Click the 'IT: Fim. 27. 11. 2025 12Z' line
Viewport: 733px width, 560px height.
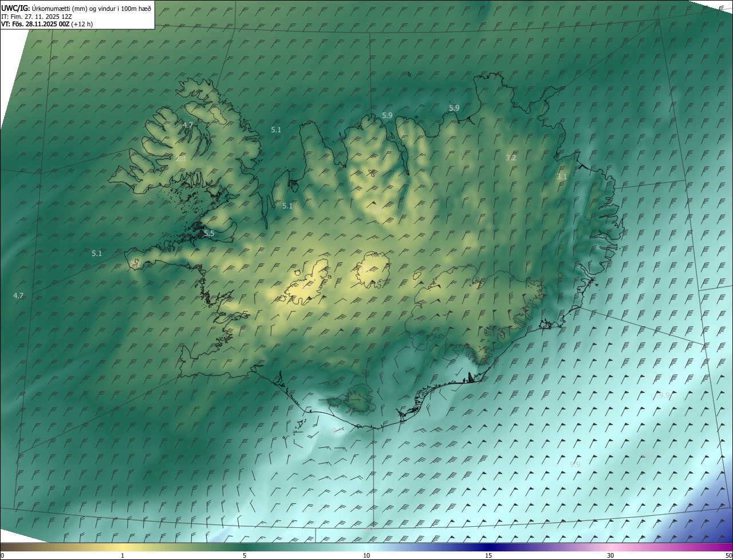pos(36,17)
